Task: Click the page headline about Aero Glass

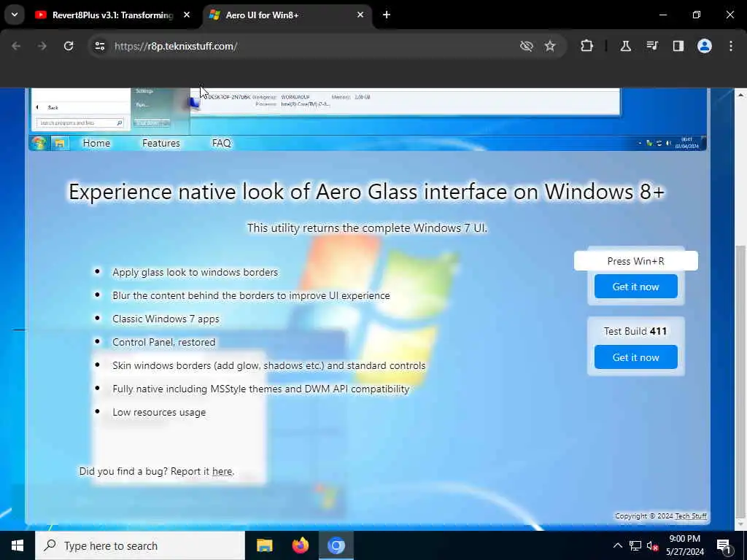Action: pos(366,192)
